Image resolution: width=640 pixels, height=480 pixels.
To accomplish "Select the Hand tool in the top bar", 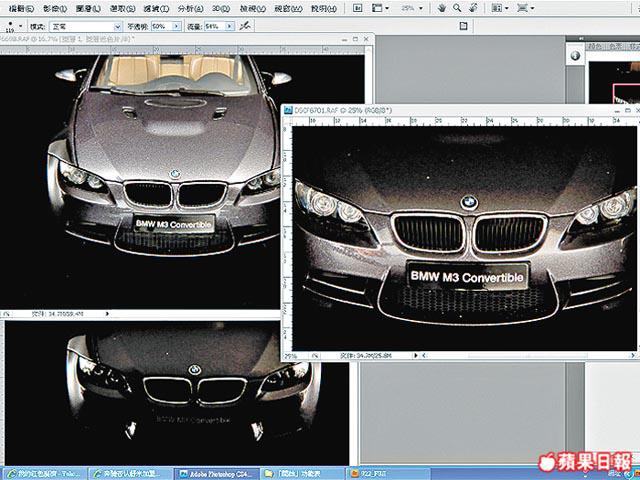I will tap(441, 8).
